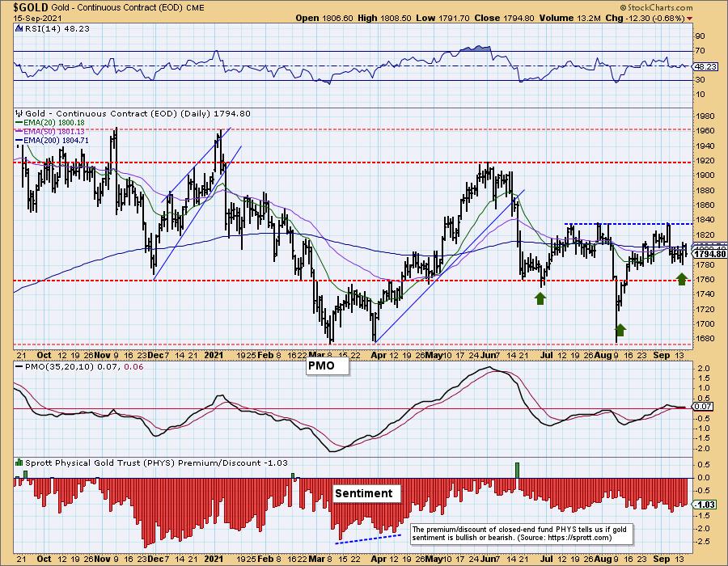The image size is (728, 566).
Task: Click the 70 level on the RSI axis
Action: point(700,51)
